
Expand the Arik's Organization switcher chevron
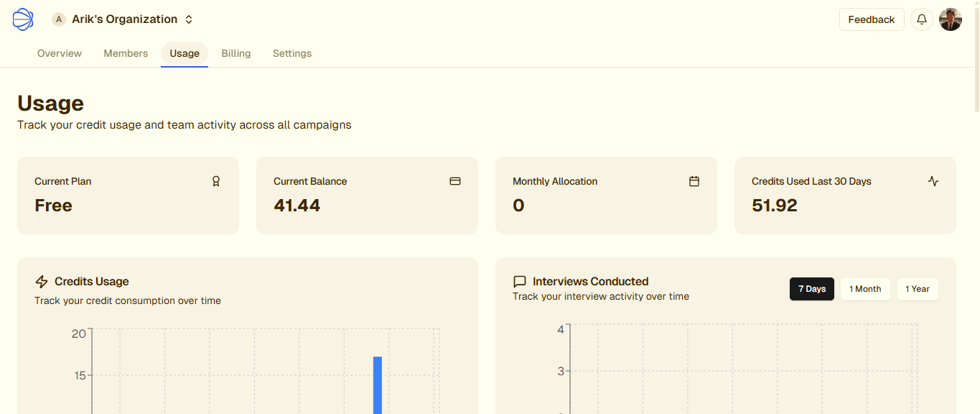(189, 19)
